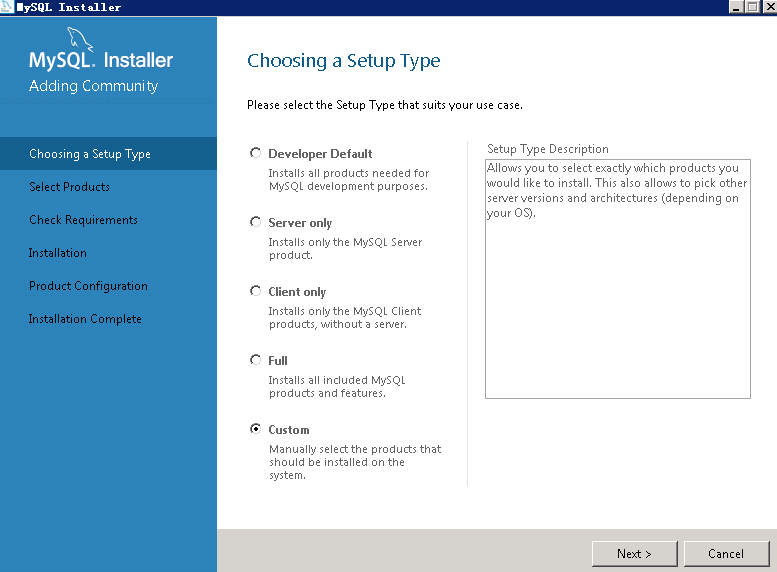Click the Next > button
This screenshot has width=777, height=572.
(x=634, y=554)
